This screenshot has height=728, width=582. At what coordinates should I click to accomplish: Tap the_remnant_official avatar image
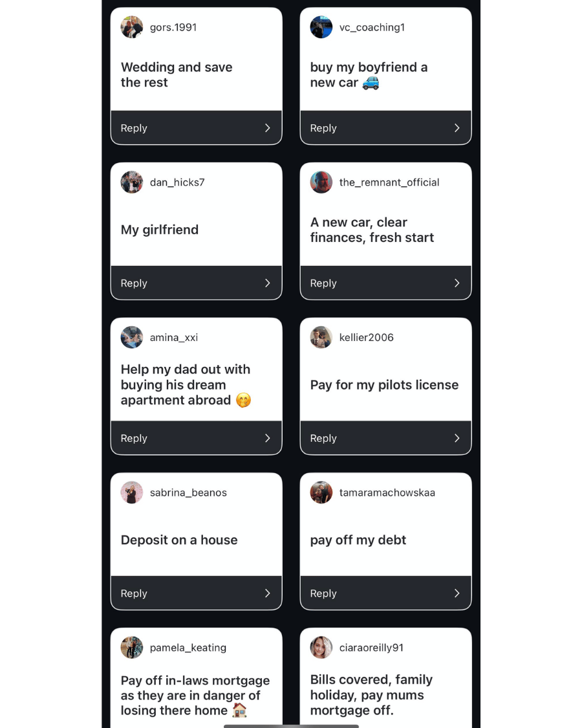[321, 182]
